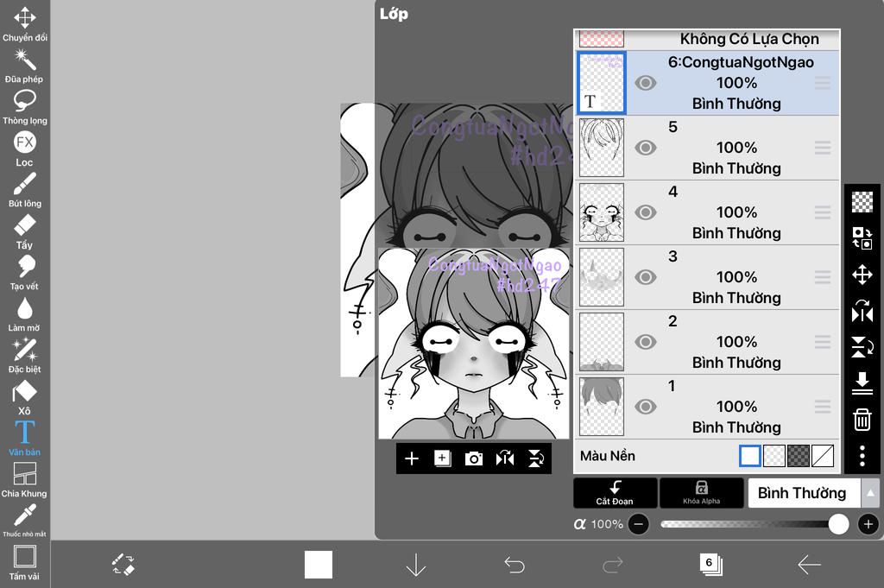884x588 pixels.
Task: Click the down arrow in bottom bar
Action: pyautogui.click(x=416, y=565)
